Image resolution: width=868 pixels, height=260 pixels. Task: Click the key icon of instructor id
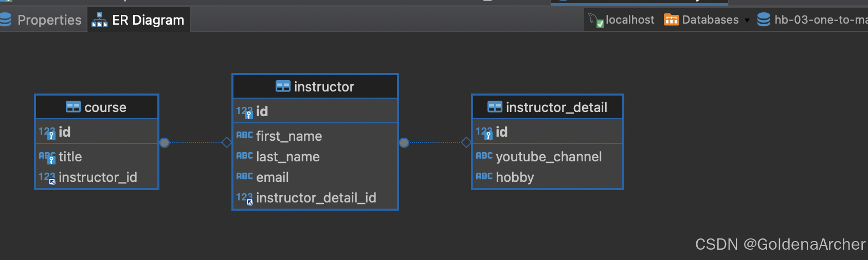point(245,112)
